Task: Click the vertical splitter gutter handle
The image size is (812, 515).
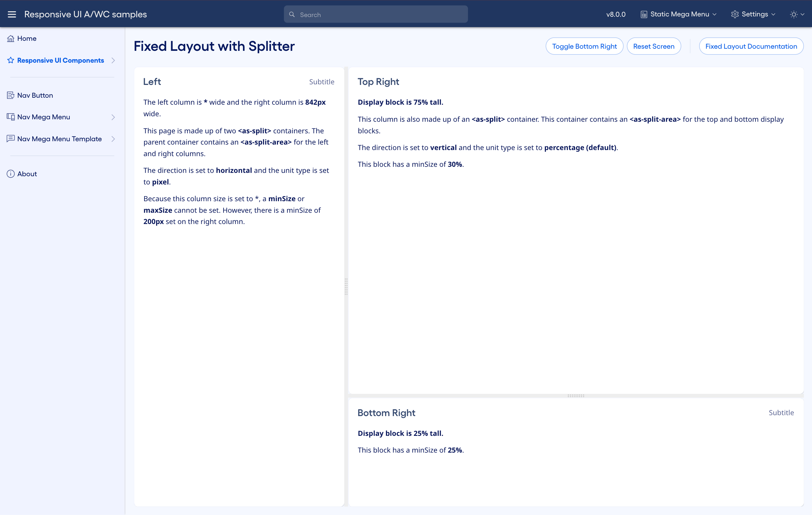Action: pyautogui.click(x=346, y=287)
